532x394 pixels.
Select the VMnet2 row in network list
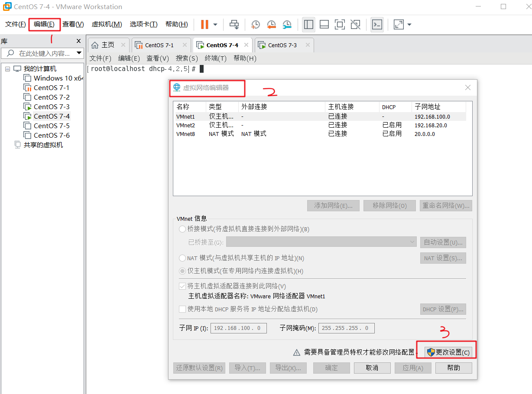[x=321, y=125]
